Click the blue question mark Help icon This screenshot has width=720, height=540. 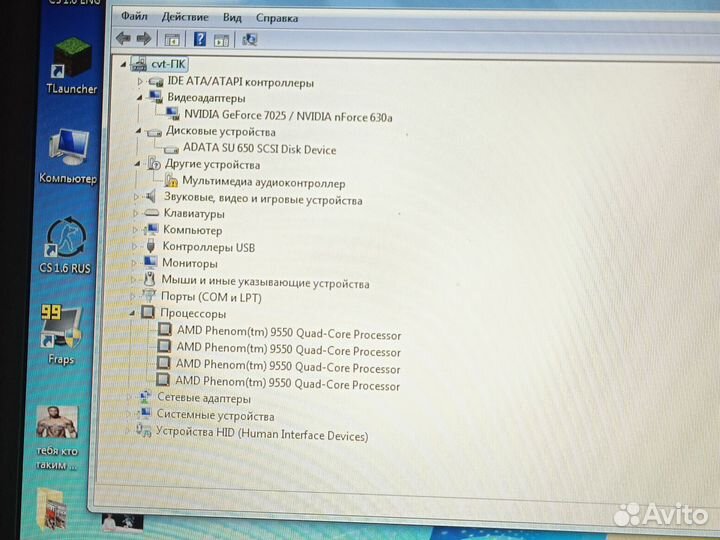[x=200, y=39]
